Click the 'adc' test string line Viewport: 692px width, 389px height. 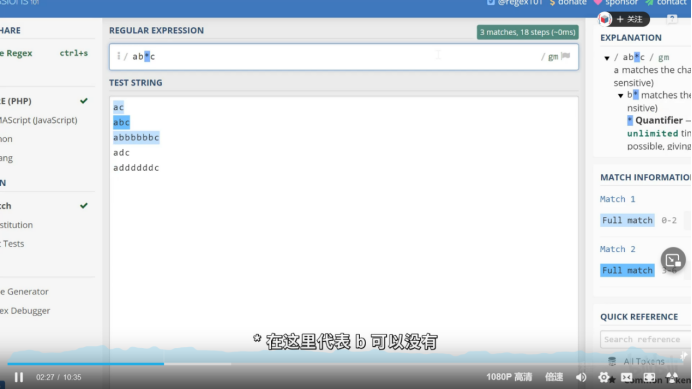pos(121,153)
